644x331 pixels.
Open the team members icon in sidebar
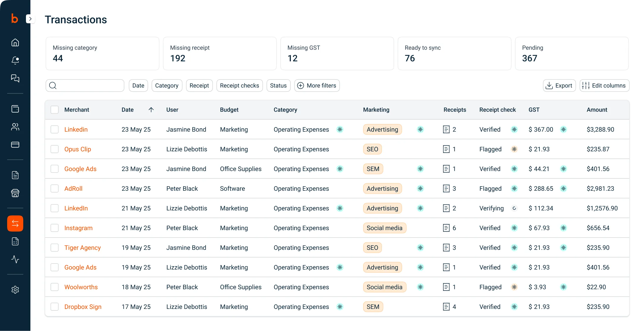point(15,127)
